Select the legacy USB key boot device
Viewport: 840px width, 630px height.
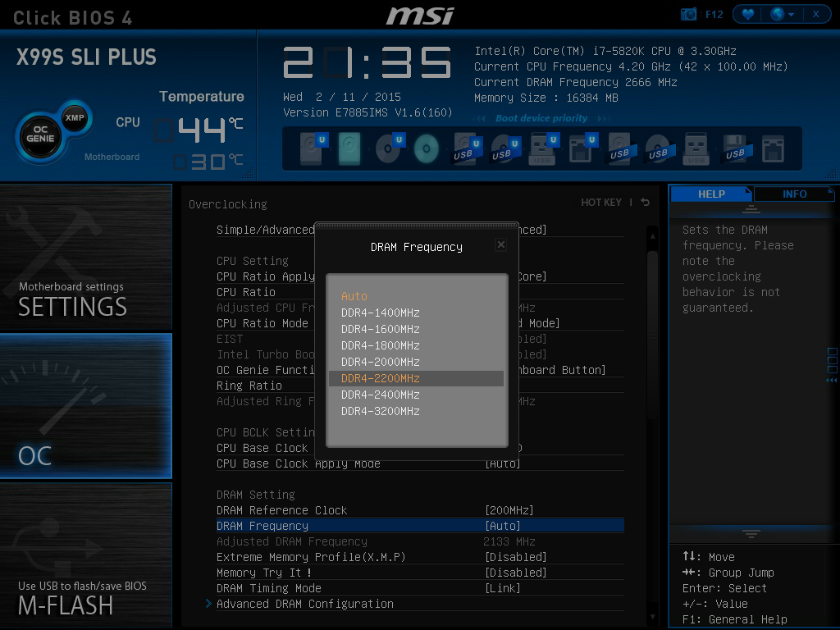[x=696, y=148]
